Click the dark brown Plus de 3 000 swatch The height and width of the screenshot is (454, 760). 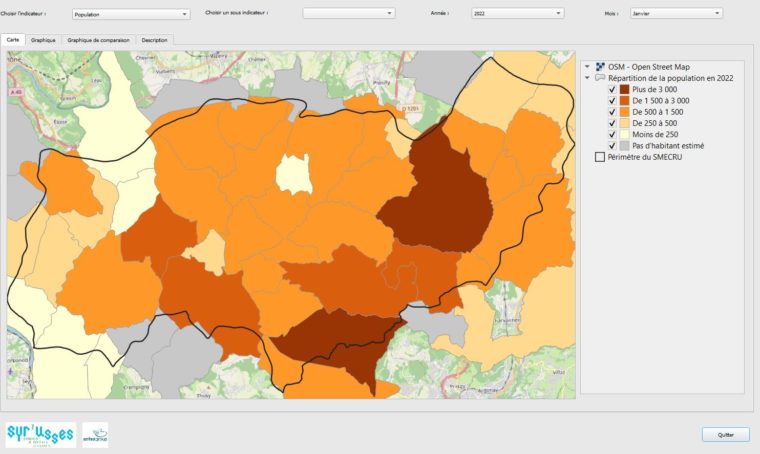pos(625,90)
